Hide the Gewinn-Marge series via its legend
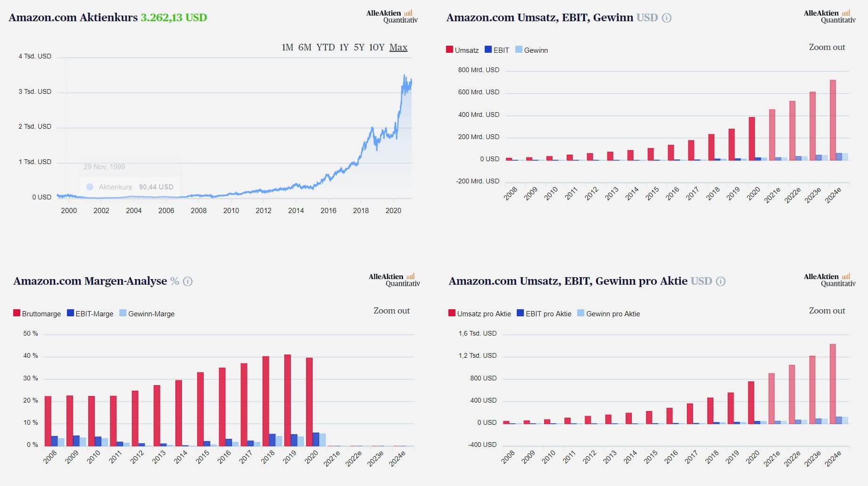Image resolution: width=868 pixels, height=486 pixels. (x=147, y=313)
